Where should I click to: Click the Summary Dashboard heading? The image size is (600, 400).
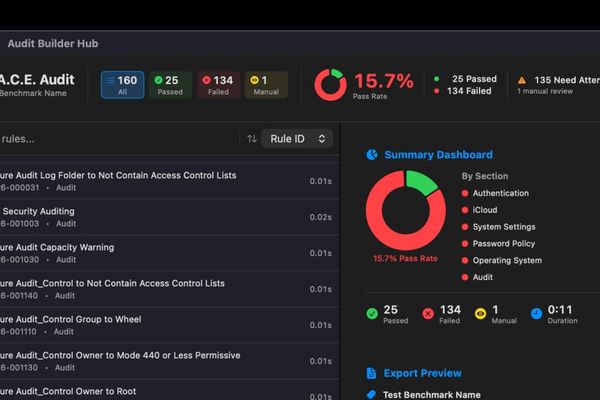pos(439,155)
